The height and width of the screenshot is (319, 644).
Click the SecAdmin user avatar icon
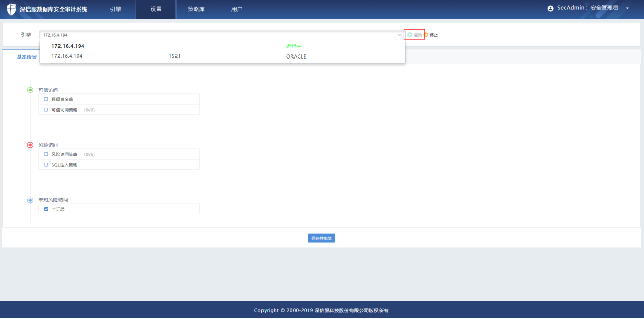[550, 9]
